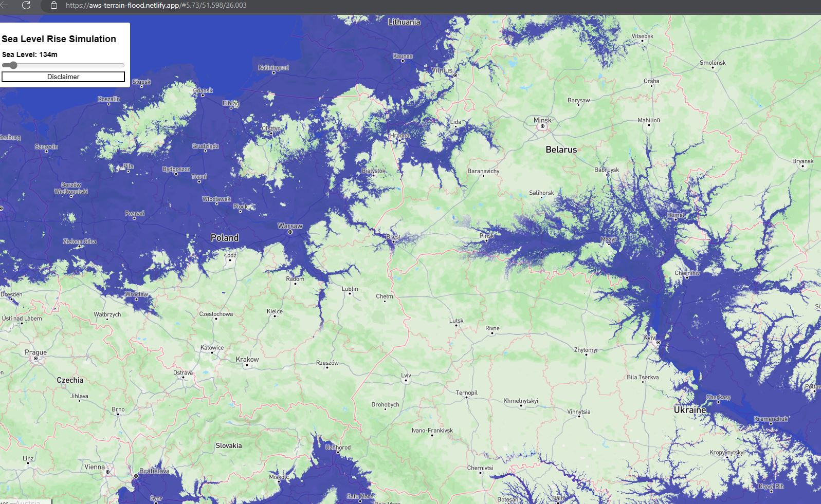Open the Disclaimer button

63,77
